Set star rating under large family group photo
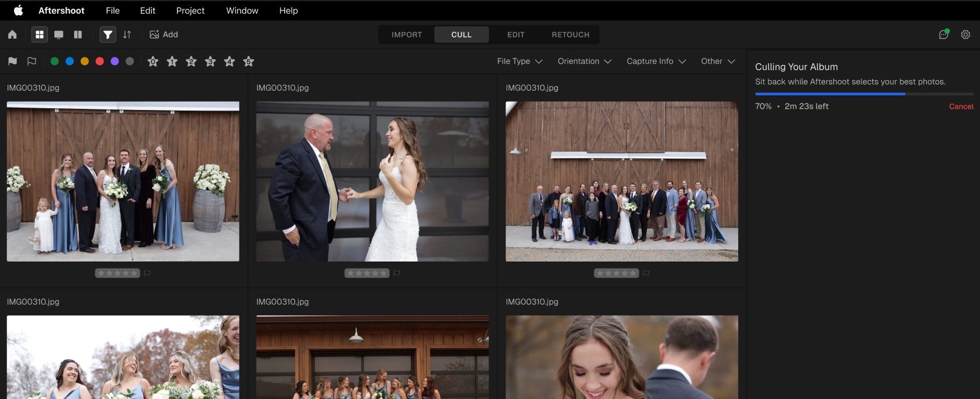The height and width of the screenshot is (399, 980). point(617,273)
